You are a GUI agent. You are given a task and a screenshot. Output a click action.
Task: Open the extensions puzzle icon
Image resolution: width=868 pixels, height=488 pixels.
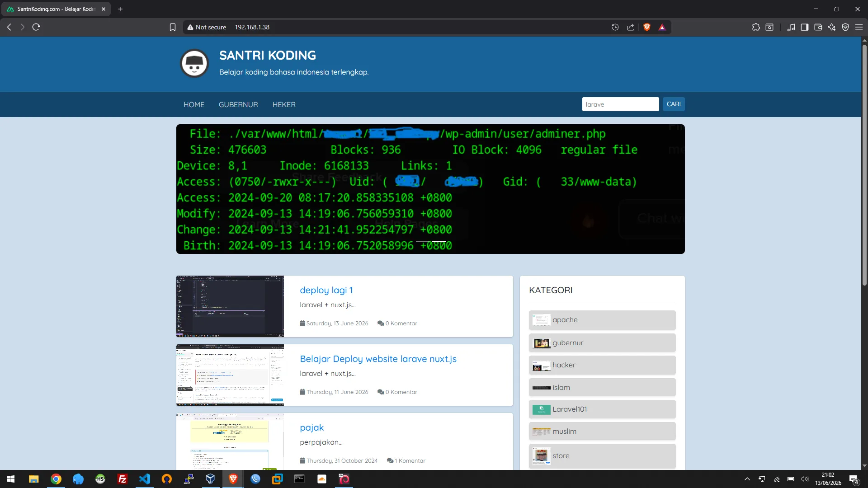[756, 27]
